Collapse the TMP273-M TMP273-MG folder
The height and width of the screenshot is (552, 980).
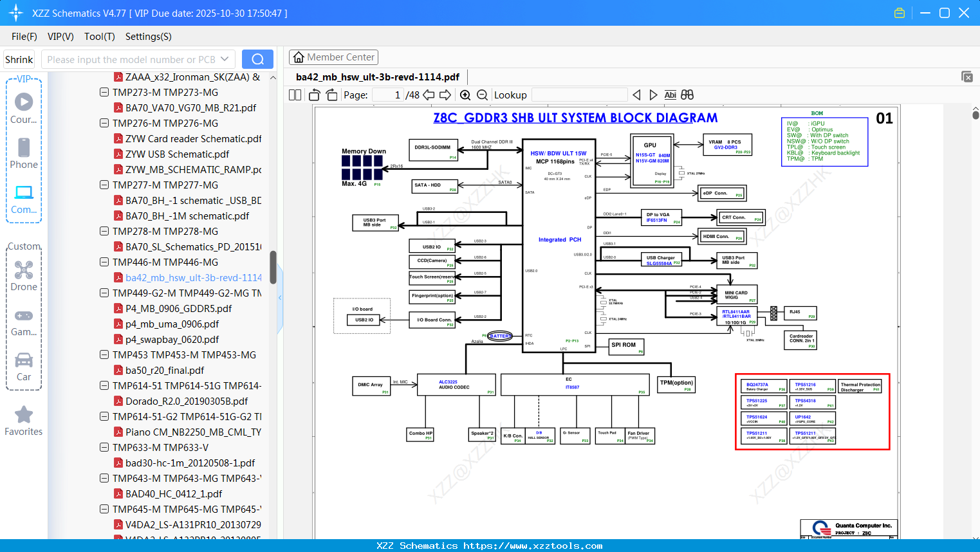pos(104,92)
